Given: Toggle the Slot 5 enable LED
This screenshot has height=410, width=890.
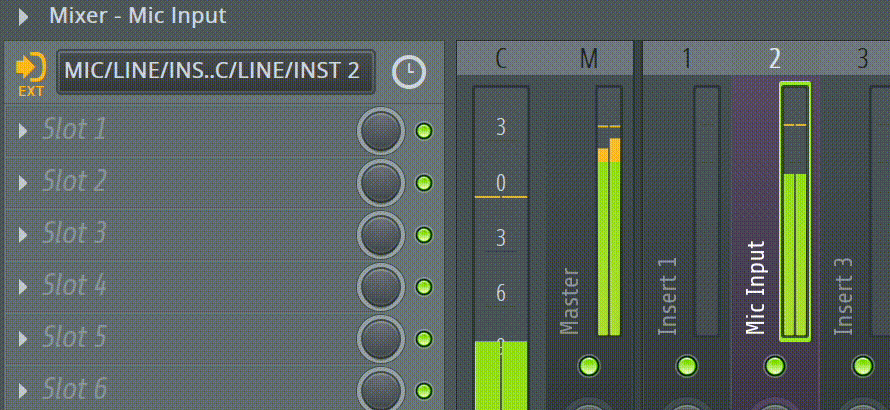Looking at the screenshot, I should point(424,339).
